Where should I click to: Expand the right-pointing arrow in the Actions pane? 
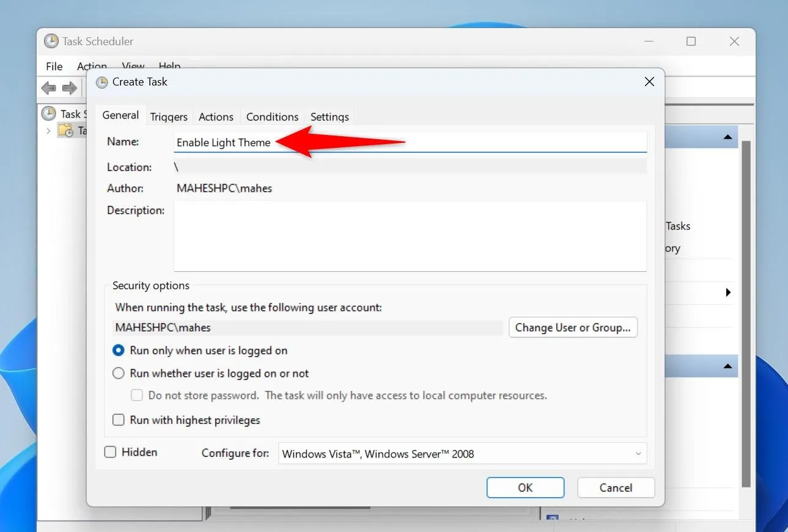click(727, 292)
